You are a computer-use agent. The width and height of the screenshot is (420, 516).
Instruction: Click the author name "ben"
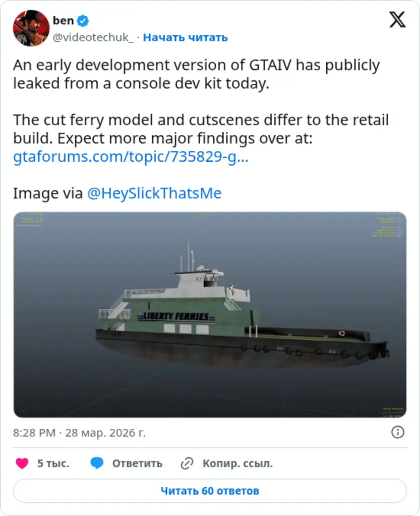tap(63, 21)
